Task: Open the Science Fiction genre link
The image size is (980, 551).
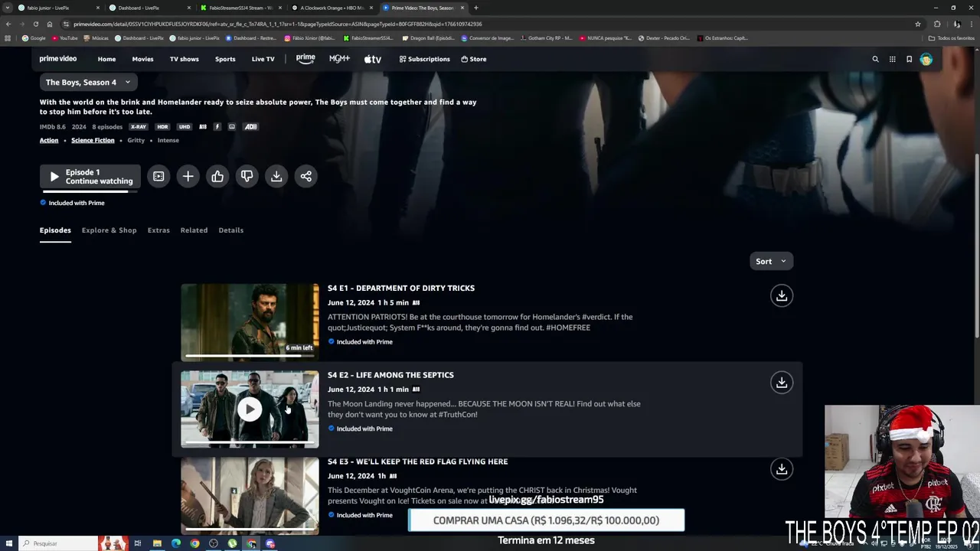Action: coord(93,140)
